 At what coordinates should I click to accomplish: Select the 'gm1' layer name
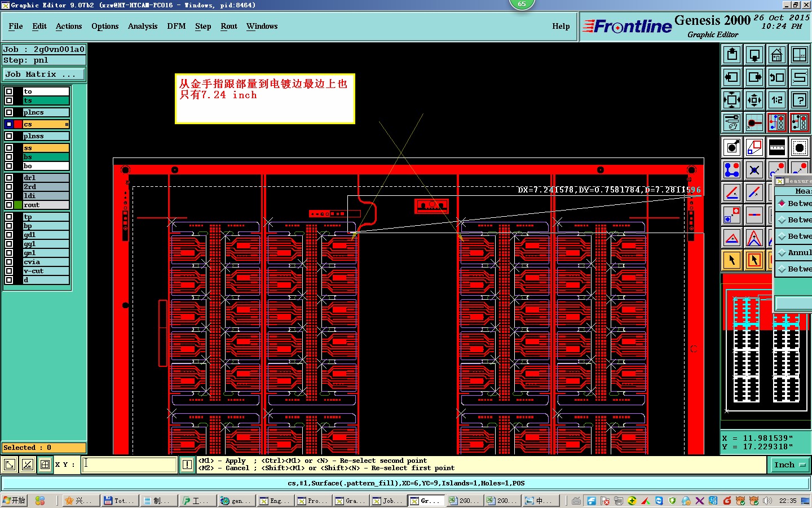(46, 253)
